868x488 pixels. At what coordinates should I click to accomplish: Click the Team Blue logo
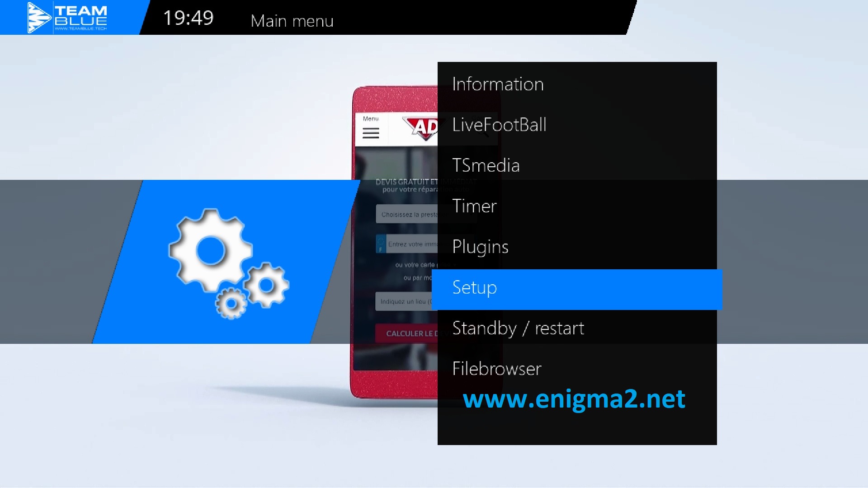pos(67,18)
